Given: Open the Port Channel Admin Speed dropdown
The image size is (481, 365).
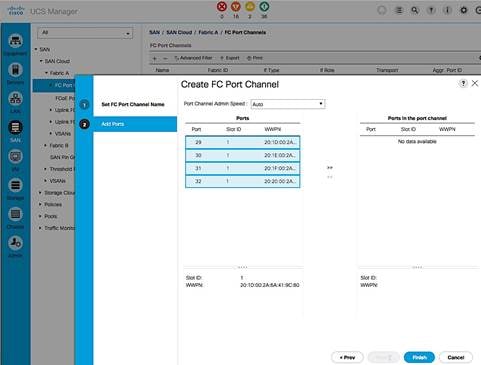Looking at the screenshot, I should tap(288, 104).
